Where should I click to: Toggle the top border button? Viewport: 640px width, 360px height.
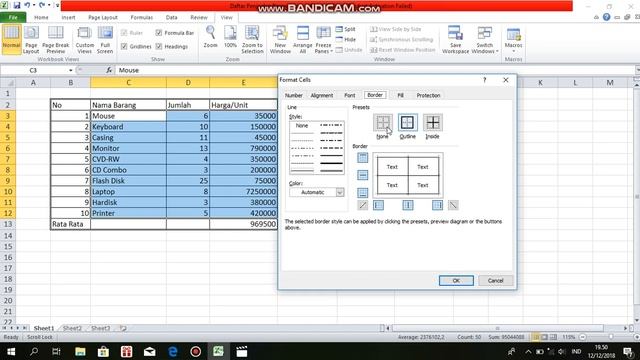[x=362, y=158]
